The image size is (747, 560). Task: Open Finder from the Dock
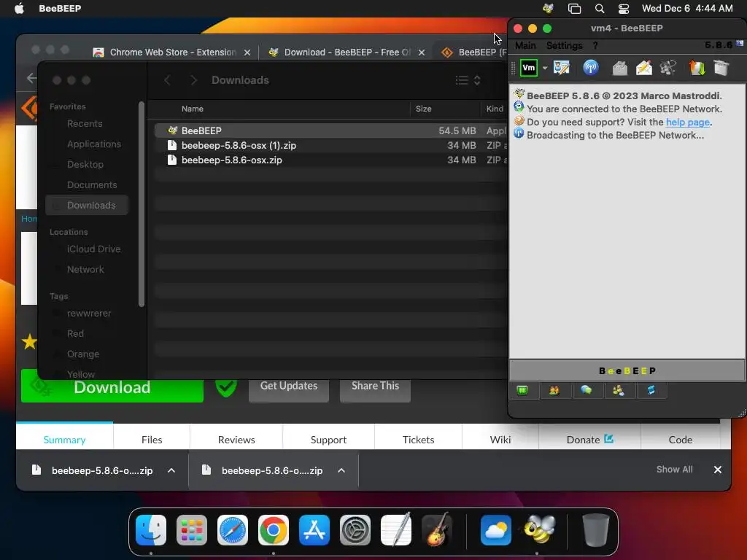click(151, 530)
